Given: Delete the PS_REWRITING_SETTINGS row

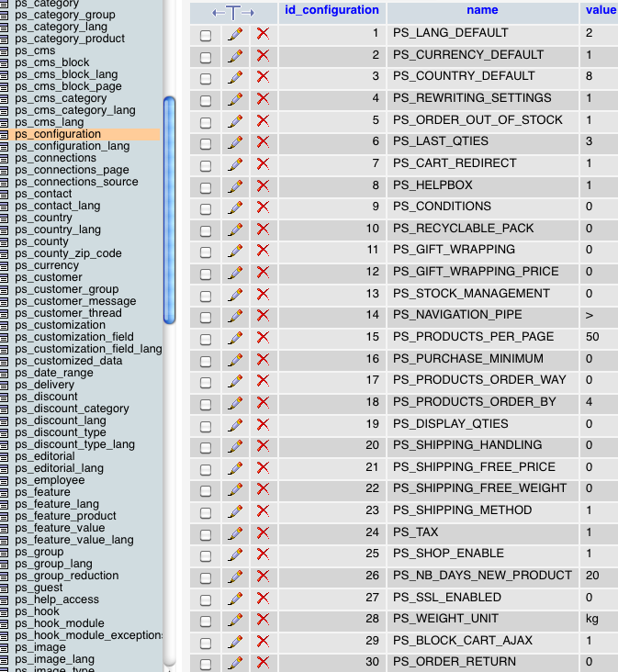Looking at the screenshot, I should pos(264,99).
